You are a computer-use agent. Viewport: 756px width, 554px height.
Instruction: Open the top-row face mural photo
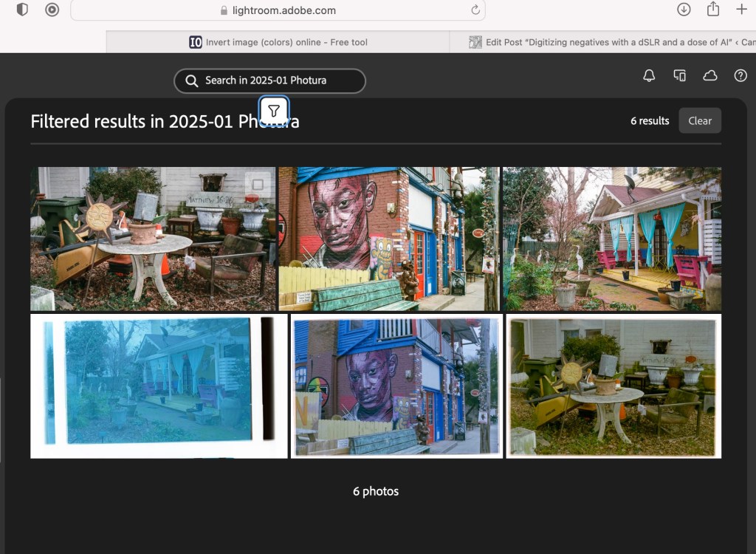[388, 239]
